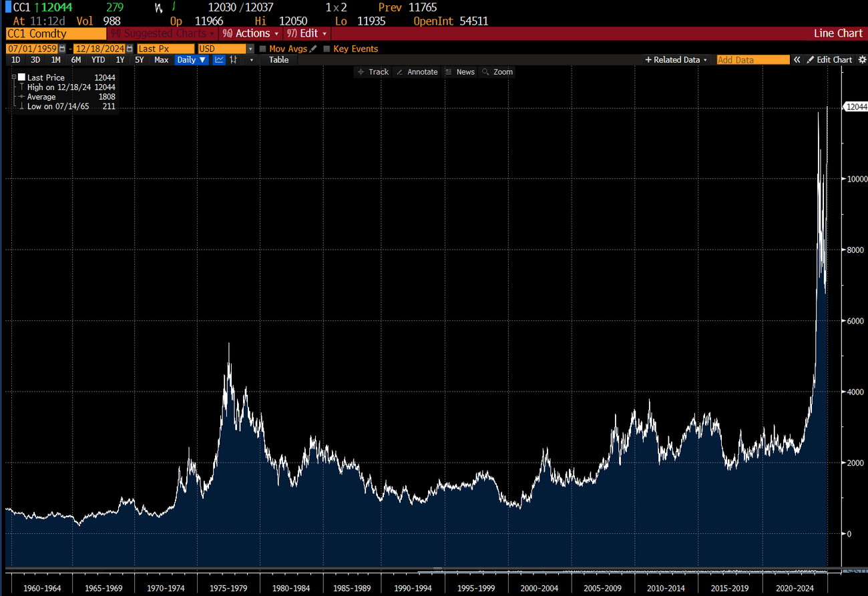Activate the Track crosshair tool

[x=373, y=71]
